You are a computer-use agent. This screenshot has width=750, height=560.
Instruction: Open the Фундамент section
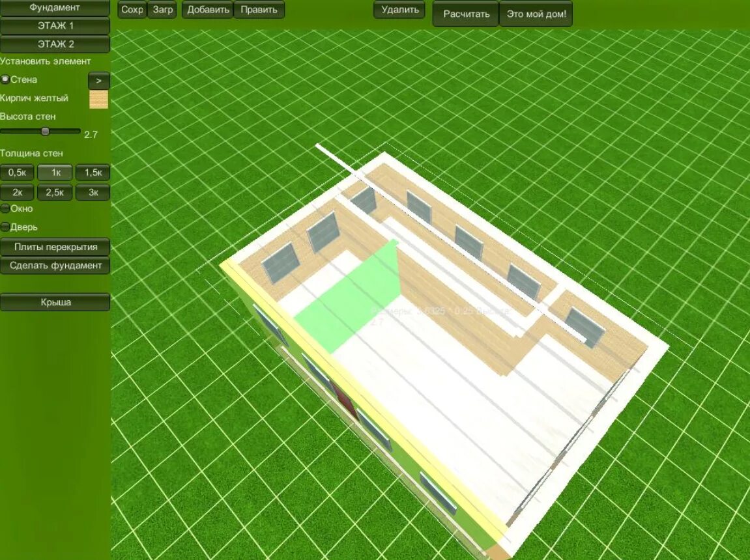click(x=55, y=8)
